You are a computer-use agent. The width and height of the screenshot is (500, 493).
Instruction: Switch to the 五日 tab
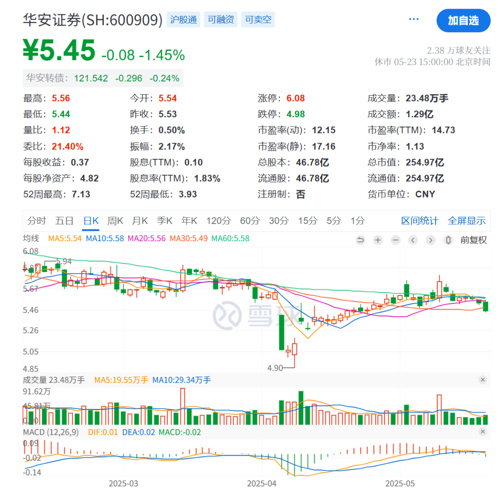(64, 221)
